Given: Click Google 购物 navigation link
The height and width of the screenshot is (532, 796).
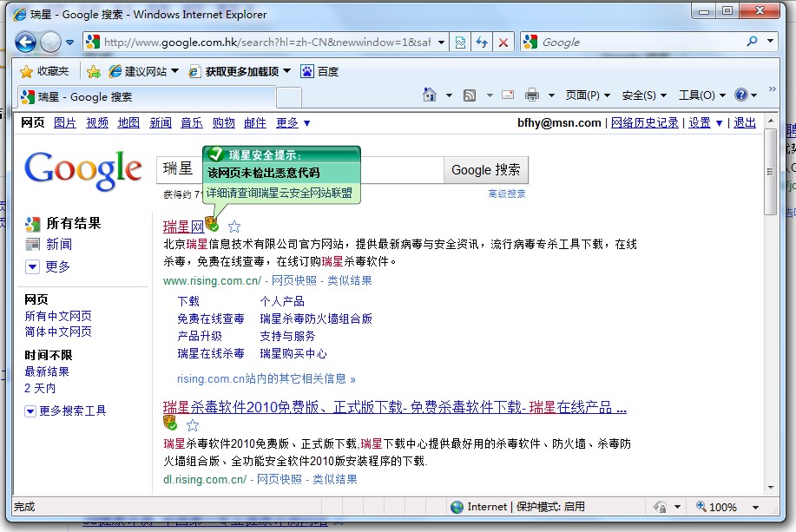Looking at the screenshot, I should click(x=224, y=123).
